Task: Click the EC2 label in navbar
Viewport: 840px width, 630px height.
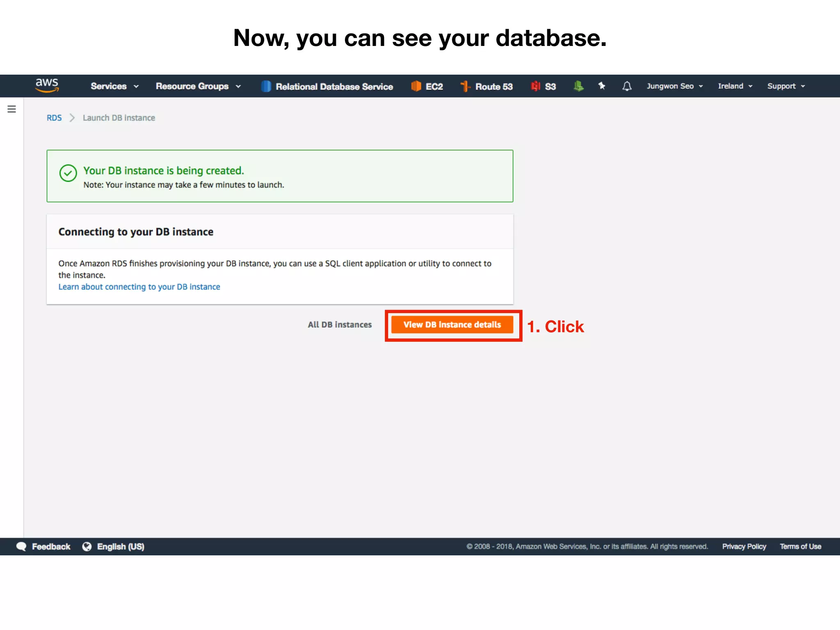Action: coord(434,87)
